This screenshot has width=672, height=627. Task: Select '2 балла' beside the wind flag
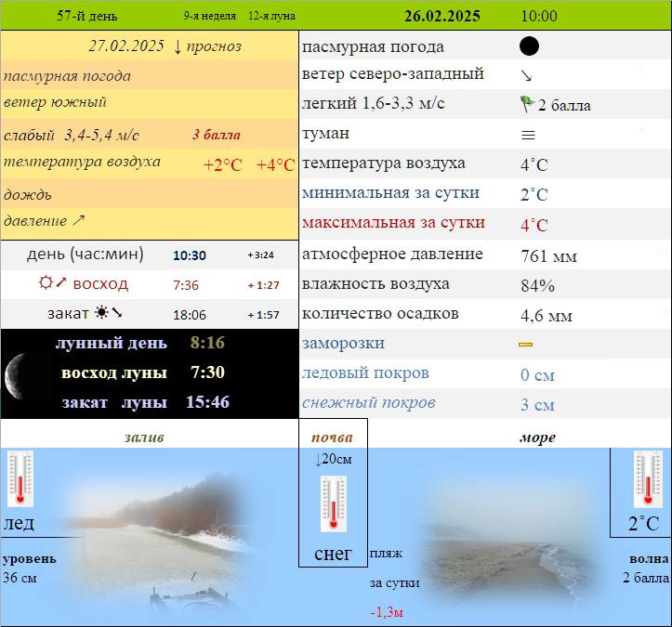click(x=564, y=105)
